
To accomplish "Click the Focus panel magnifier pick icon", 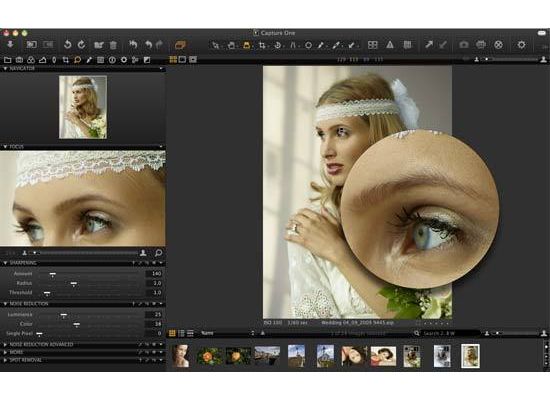I will pos(159,253).
